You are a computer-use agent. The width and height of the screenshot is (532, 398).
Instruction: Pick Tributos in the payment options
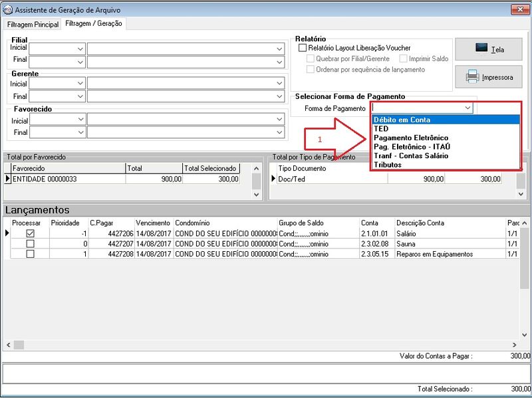point(388,165)
